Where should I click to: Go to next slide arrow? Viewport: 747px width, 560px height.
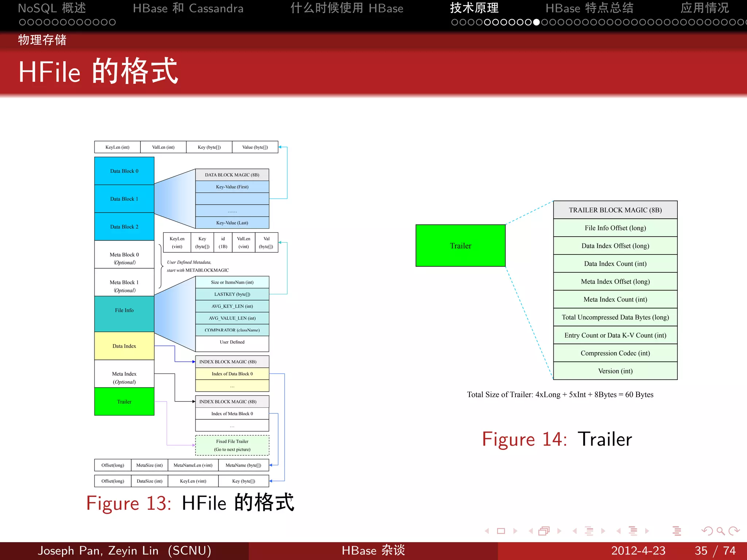point(515,531)
